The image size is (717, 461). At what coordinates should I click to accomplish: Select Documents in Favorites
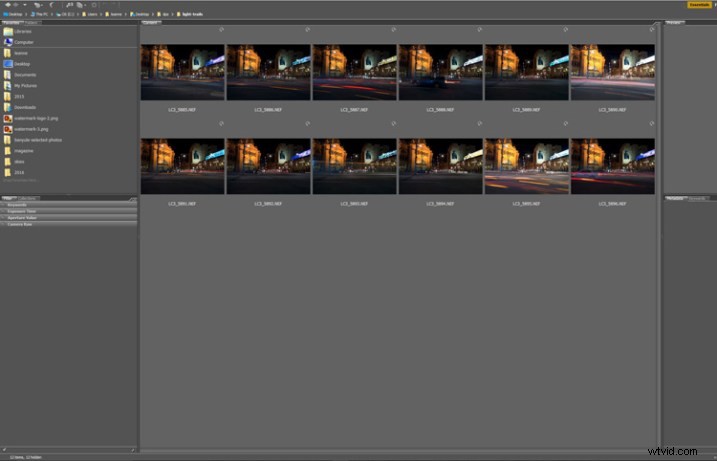point(19,75)
